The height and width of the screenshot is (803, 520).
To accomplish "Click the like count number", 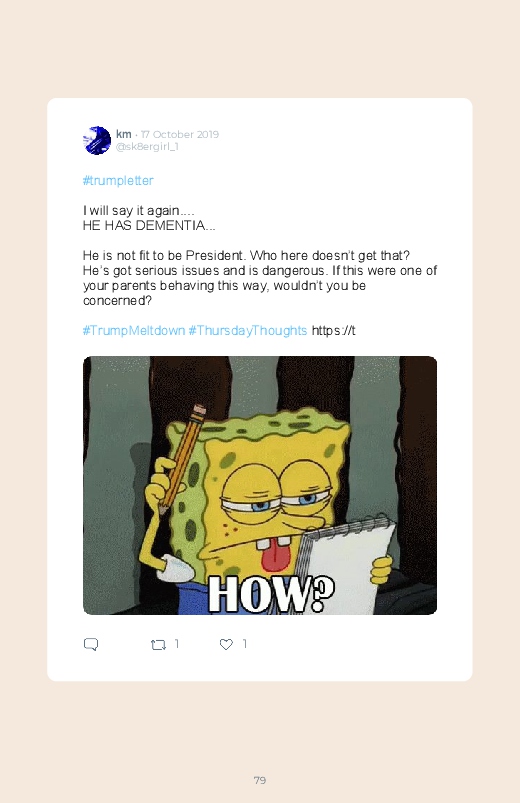I will 245,644.
